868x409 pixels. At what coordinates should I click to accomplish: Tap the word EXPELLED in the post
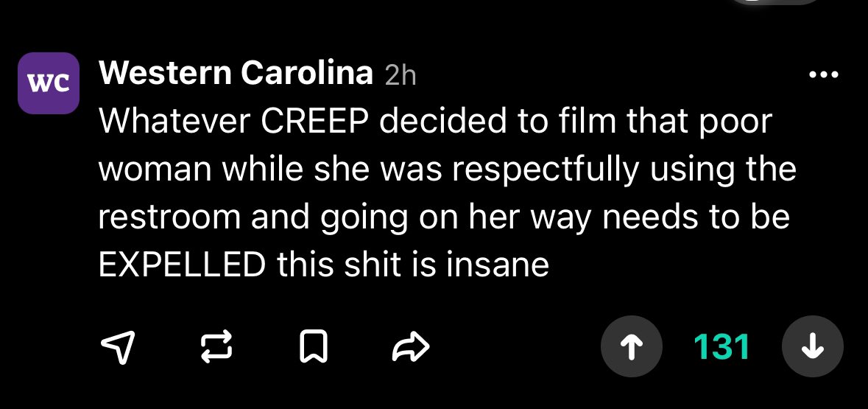point(182,265)
